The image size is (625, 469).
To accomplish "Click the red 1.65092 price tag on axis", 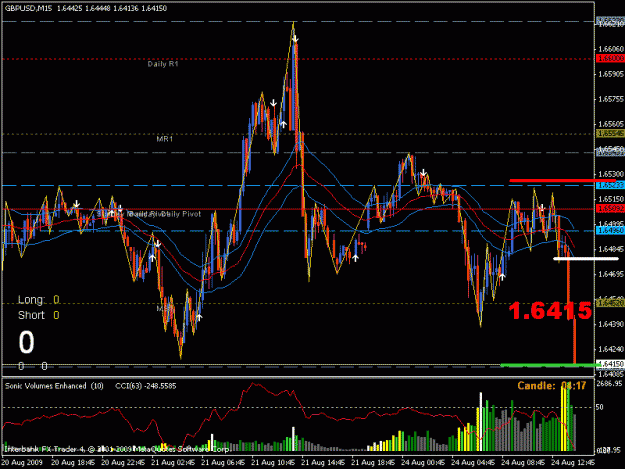I will coord(610,208).
